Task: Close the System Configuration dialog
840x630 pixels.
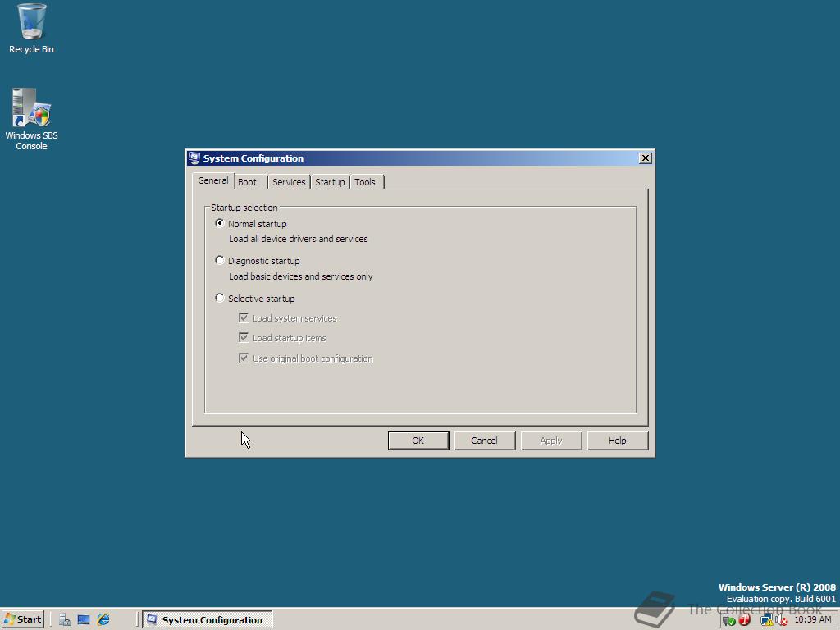Action: click(646, 158)
